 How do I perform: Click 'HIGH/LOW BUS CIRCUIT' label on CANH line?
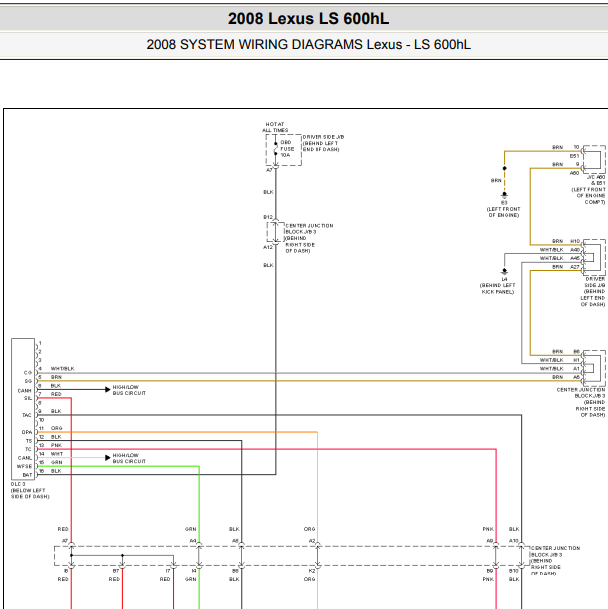click(x=129, y=390)
